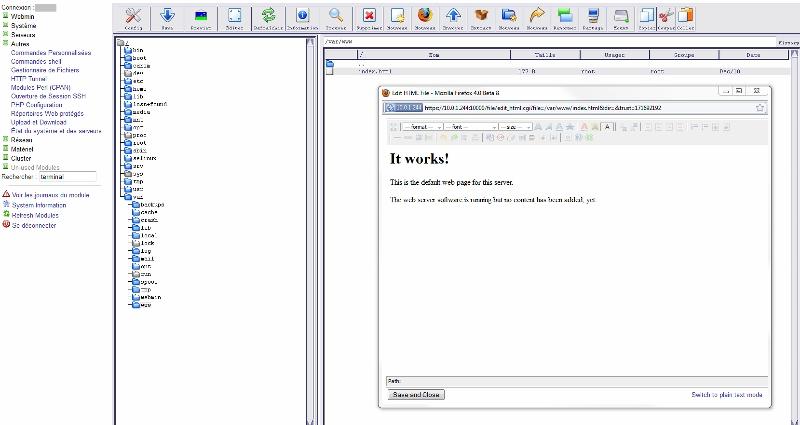This screenshot has width=800, height=425.
Task: Open PHP Configuration link
Action: pyautogui.click(x=37, y=105)
